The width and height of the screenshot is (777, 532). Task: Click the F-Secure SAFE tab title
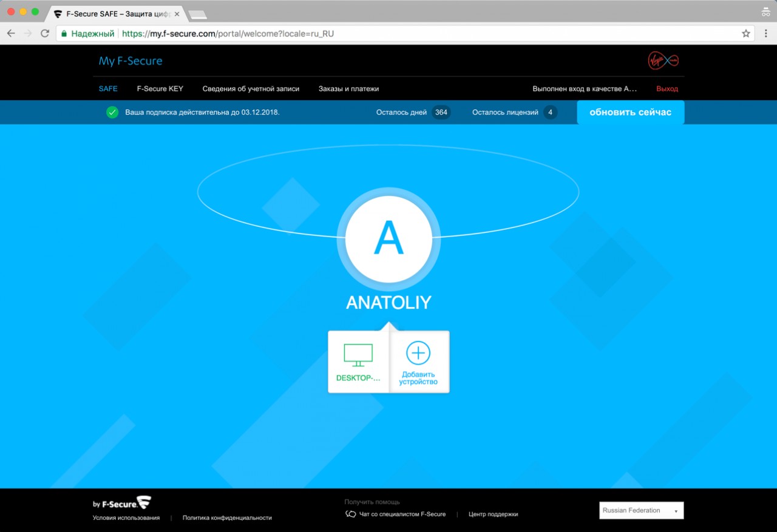(x=117, y=13)
